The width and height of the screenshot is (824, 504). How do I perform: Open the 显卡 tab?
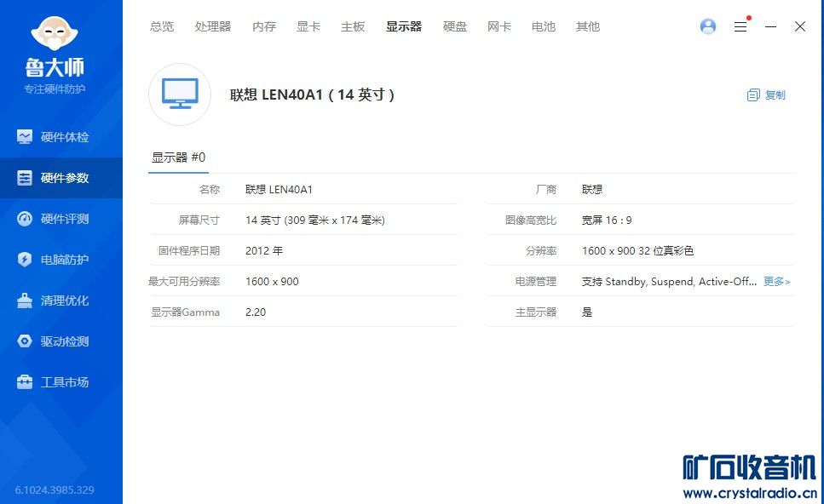[308, 26]
